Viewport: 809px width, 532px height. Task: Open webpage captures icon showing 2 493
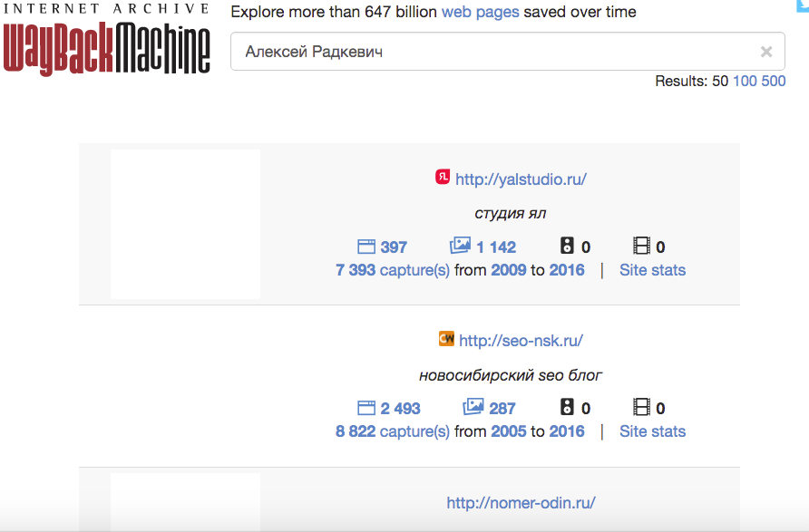point(366,408)
